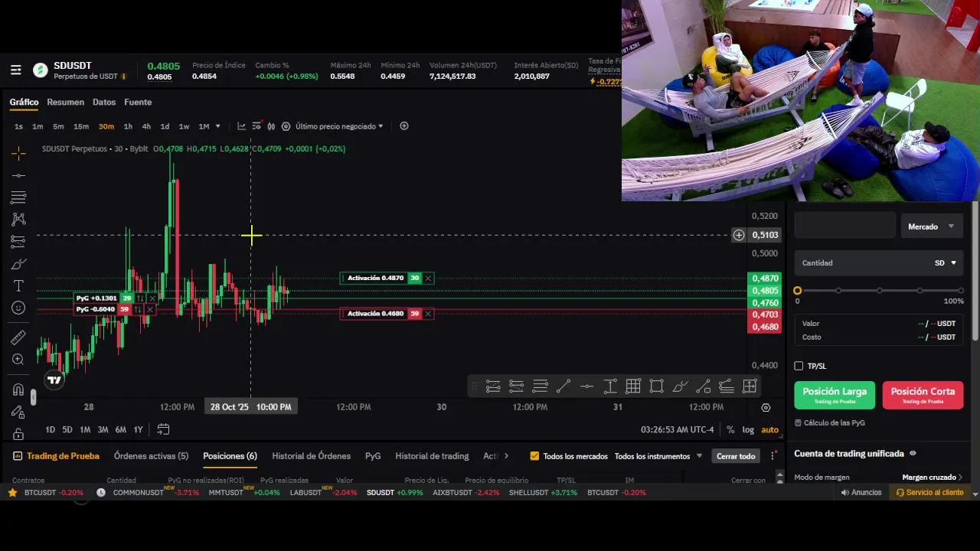Set chart range to 3M
This screenshot has width=980, height=551.
(x=103, y=430)
